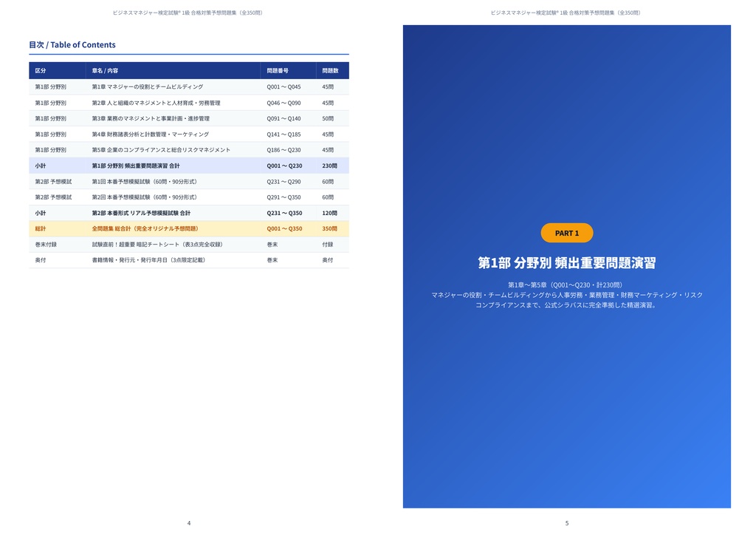
Task: Click the '巻末付録' category cell
Action: tap(46, 244)
